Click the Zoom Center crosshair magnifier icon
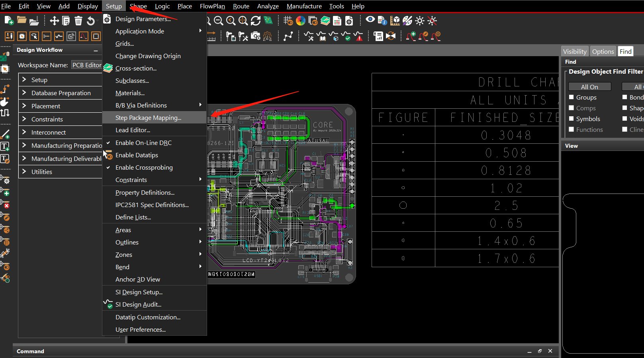This screenshot has width=644, height=358. coord(243,21)
